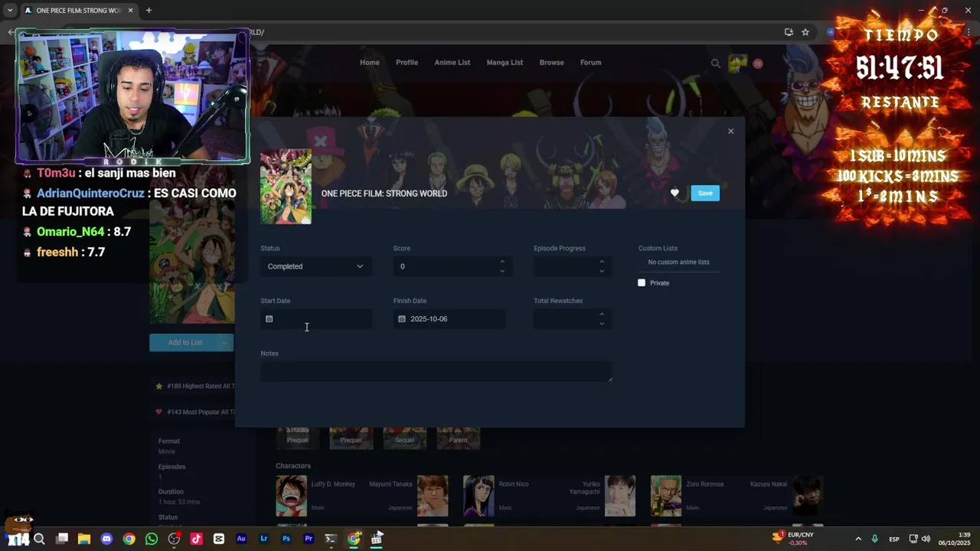
Task: Open Robin Nico character link
Action: [x=514, y=484]
